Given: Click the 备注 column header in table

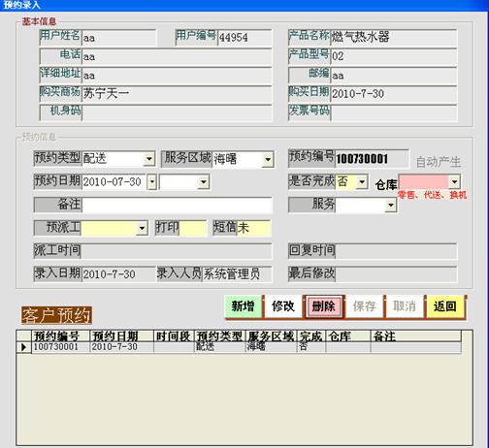Looking at the screenshot, I should (416, 336).
